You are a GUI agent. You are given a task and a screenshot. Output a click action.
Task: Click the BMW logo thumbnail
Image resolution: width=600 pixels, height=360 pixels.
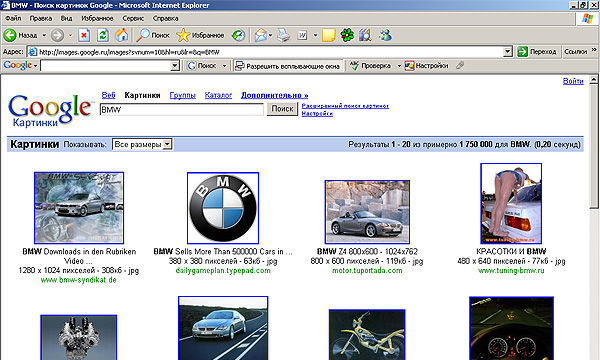(x=223, y=208)
